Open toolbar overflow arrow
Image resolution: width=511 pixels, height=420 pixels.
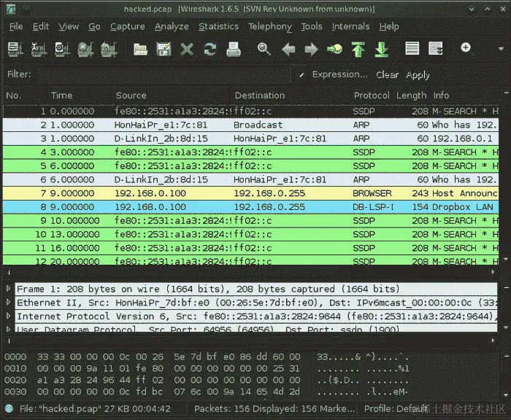(501, 49)
